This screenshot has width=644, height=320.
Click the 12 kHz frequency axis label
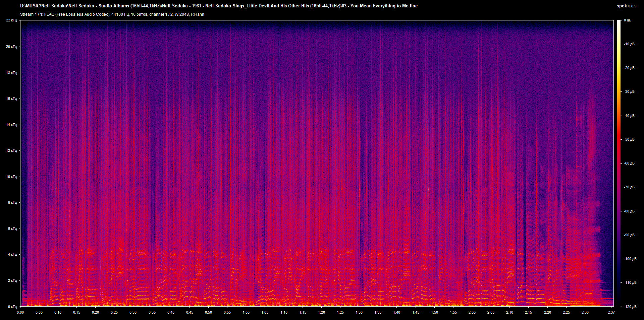(x=11, y=150)
